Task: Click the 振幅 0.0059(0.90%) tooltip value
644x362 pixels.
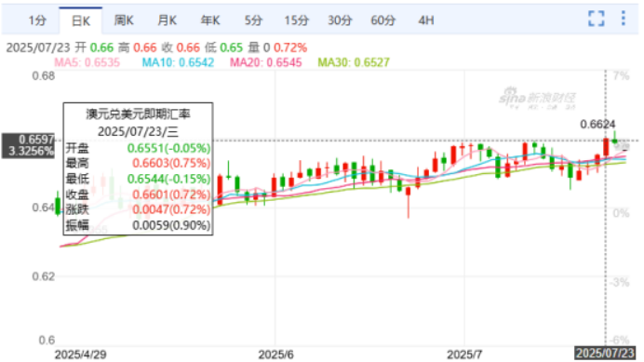Action: point(171,225)
